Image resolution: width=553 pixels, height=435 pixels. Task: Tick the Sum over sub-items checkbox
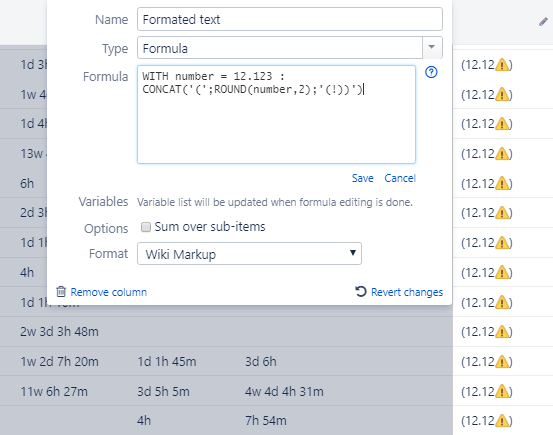pos(146,227)
